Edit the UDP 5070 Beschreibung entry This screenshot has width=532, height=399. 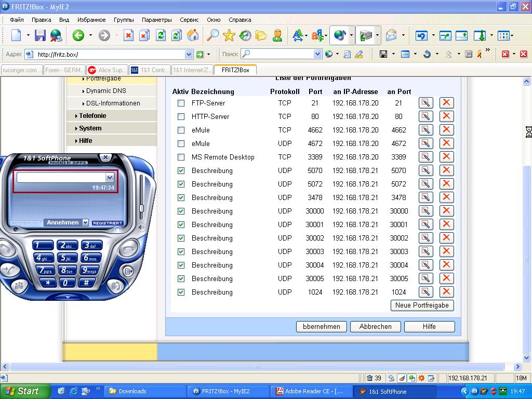tap(426, 170)
